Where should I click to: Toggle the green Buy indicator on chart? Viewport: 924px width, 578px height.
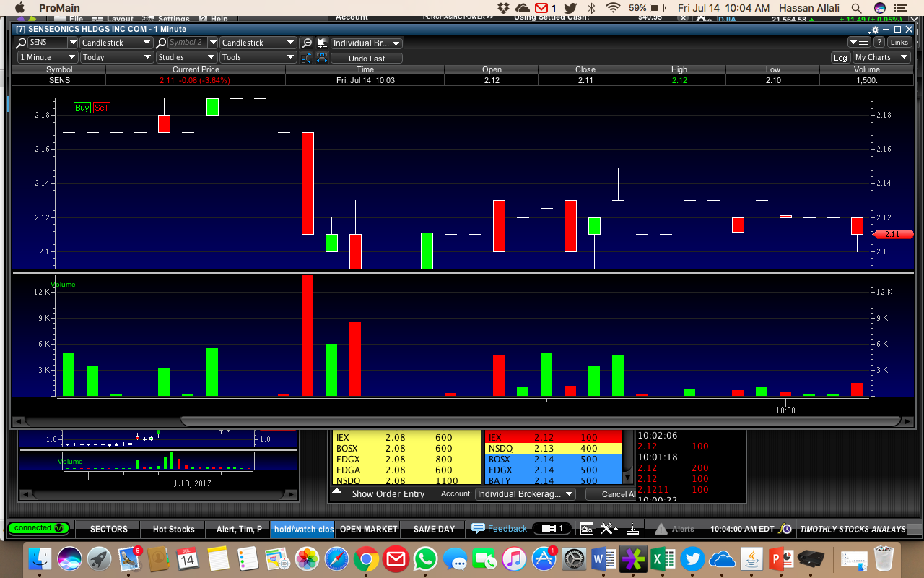82,108
